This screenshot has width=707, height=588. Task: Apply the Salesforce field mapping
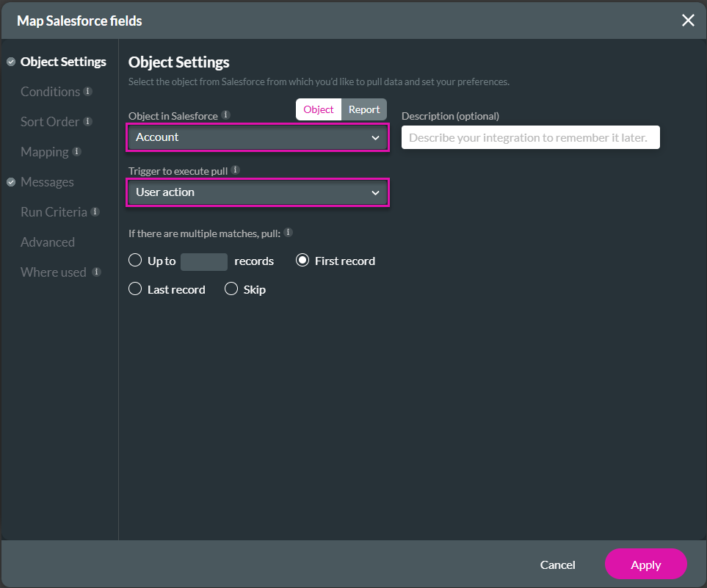645,565
